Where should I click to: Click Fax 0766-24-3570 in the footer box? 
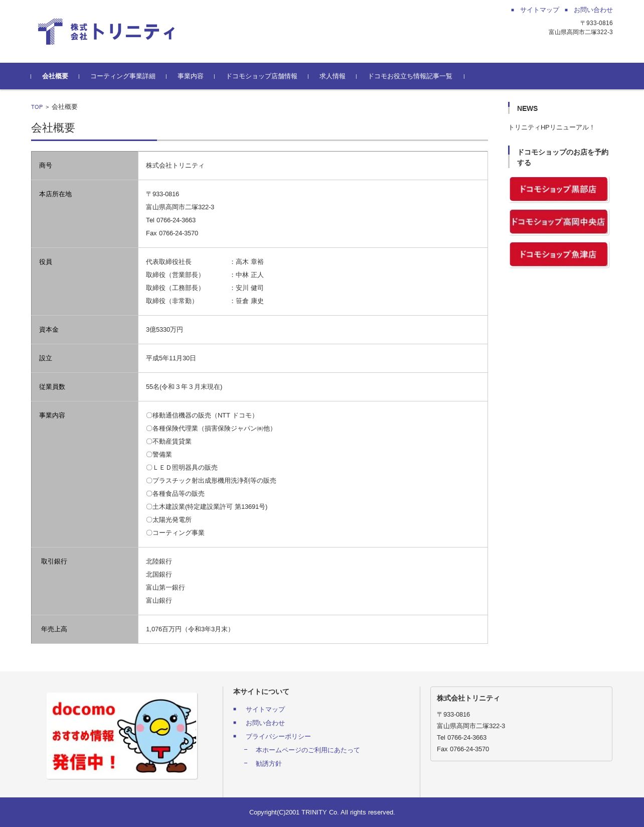(x=463, y=749)
